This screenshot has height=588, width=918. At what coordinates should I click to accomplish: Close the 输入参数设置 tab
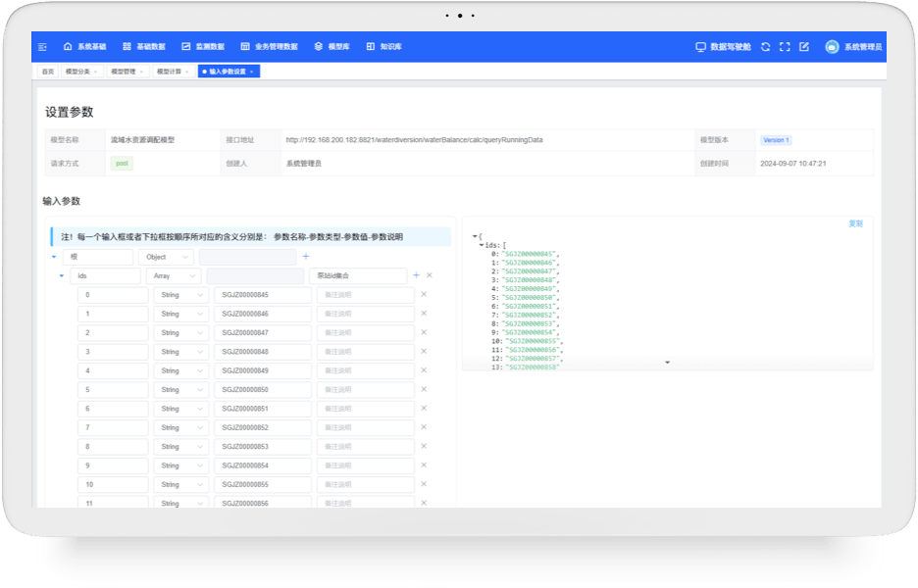pos(252,72)
